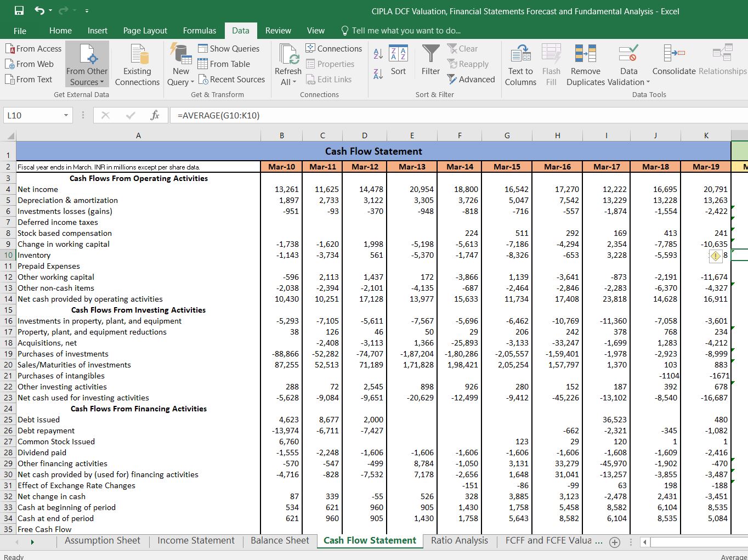The height and width of the screenshot is (560, 748).
Task: Click the Insert Function fx button
Action: 155,115
